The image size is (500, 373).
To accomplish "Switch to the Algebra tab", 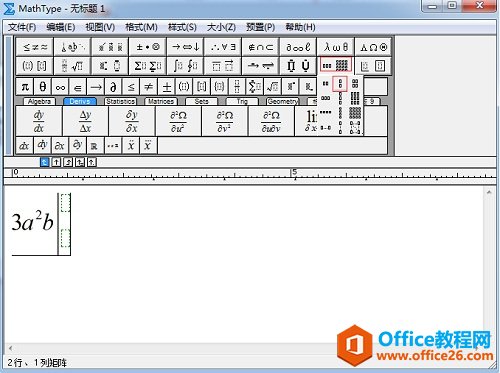I will pyautogui.click(x=39, y=101).
